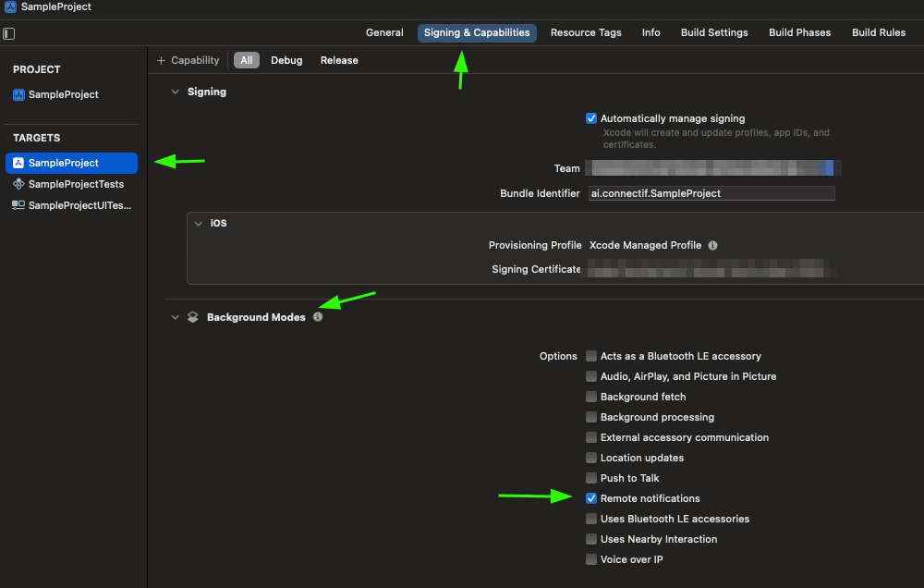The width and height of the screenshot is (924, 588).
Task: Open the Info tab
Action: (650, 33)
